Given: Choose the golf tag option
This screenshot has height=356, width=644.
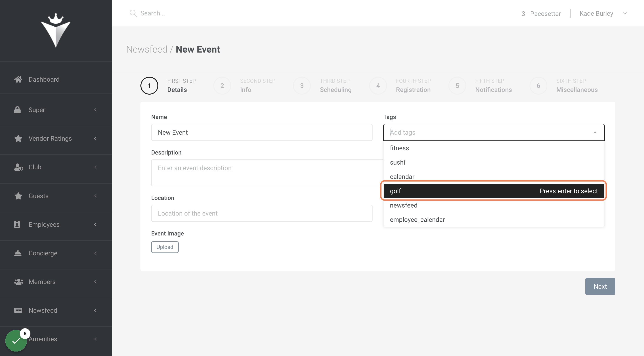Looking at the screenshot, I should click(x=494, y=191).
